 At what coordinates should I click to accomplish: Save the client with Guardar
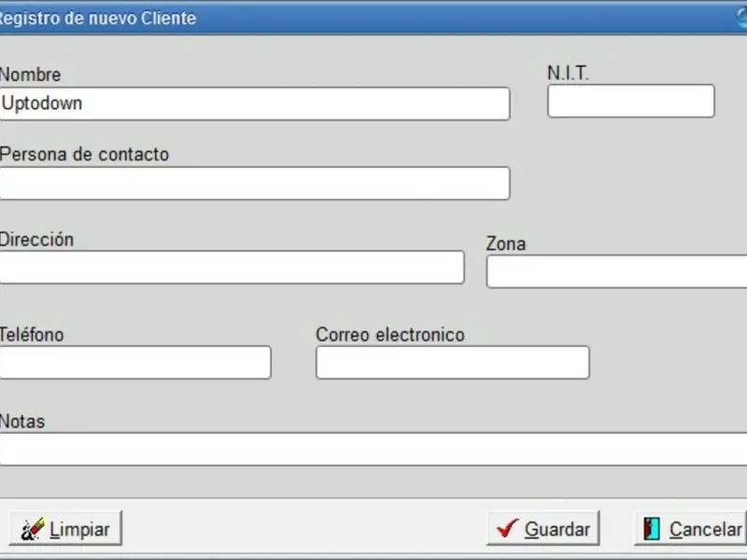pyautogui.click(x=543, y=528)
